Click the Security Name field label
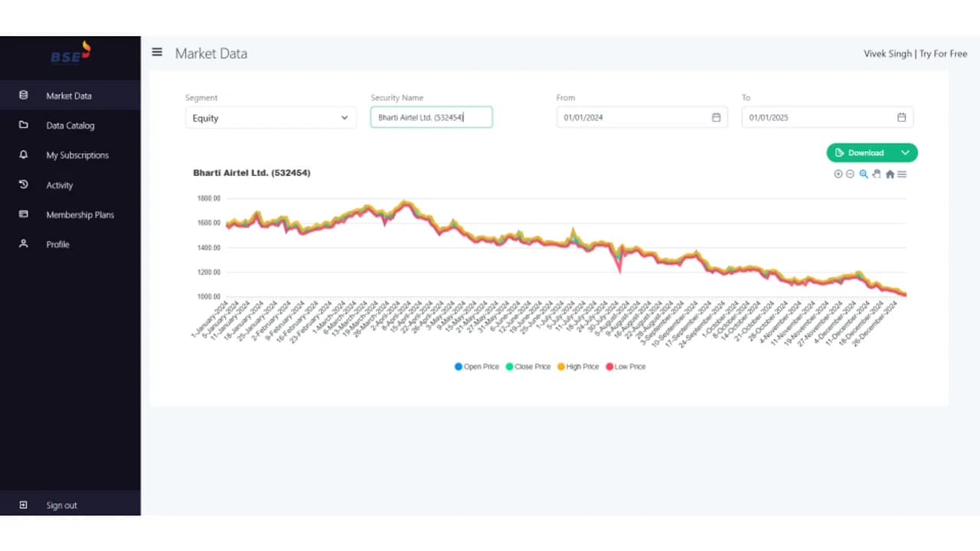This screenshot has width=980, height=551. pos(397,97)
